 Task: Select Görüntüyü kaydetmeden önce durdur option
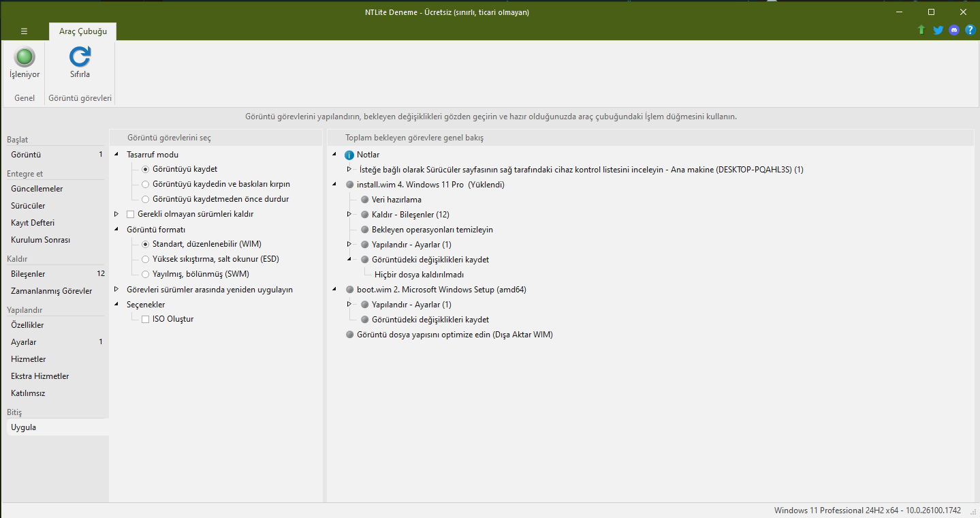(146, 199)
